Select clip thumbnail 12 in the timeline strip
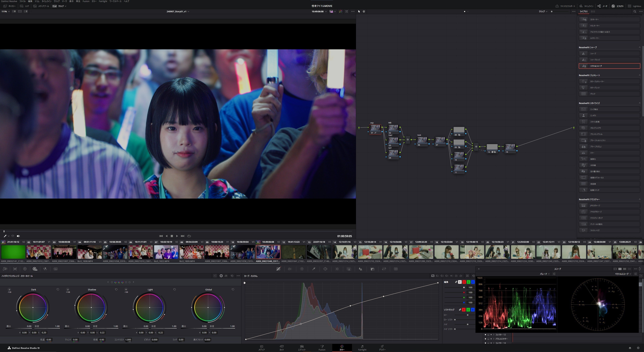This screenshot has height=352, width=644. 293,252
